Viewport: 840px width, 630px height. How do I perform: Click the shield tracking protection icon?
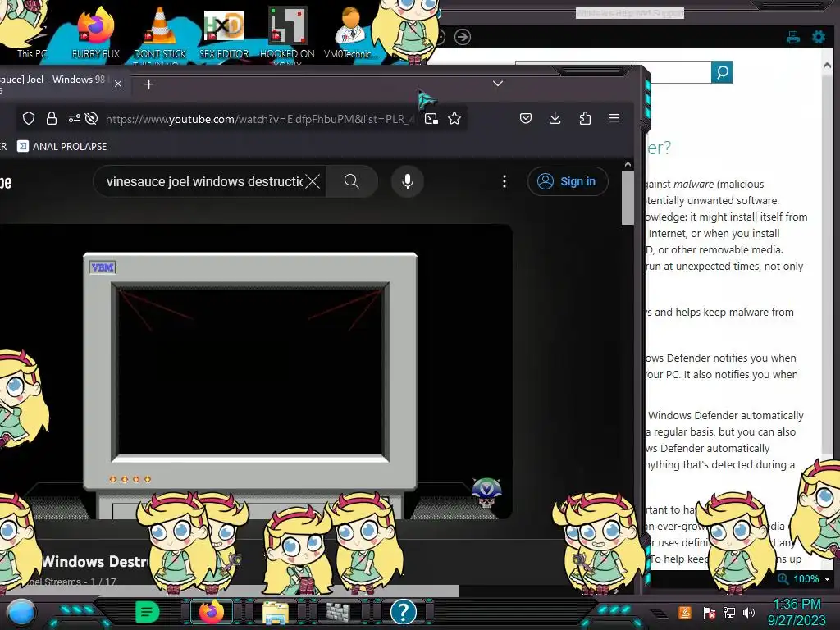29,118
